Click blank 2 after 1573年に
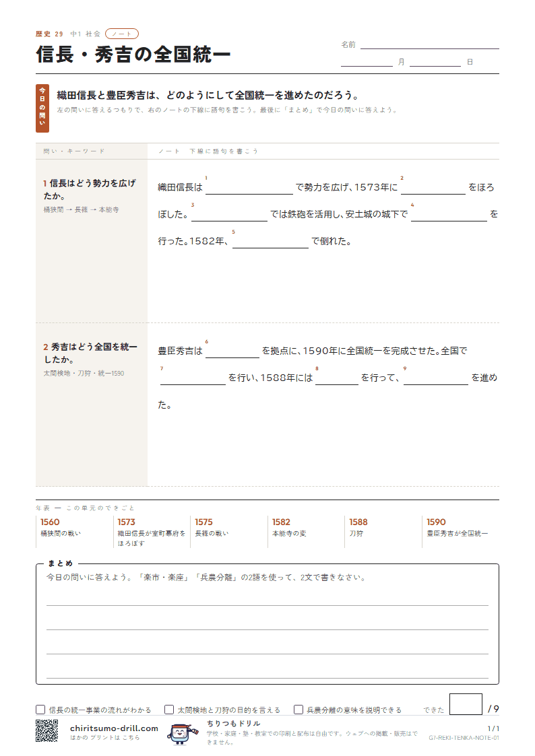 point(433,188)
